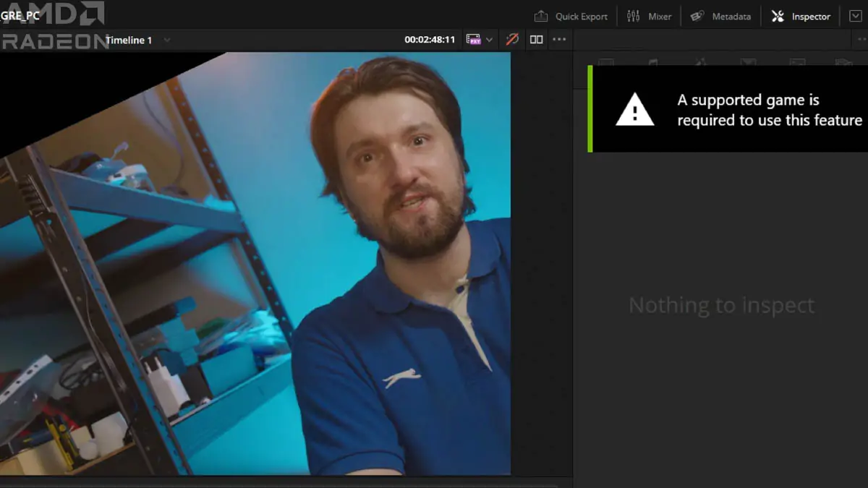Click the Nothing to inspect text
The height and width of the screenshot is (488, 868).
coord(721,305)
